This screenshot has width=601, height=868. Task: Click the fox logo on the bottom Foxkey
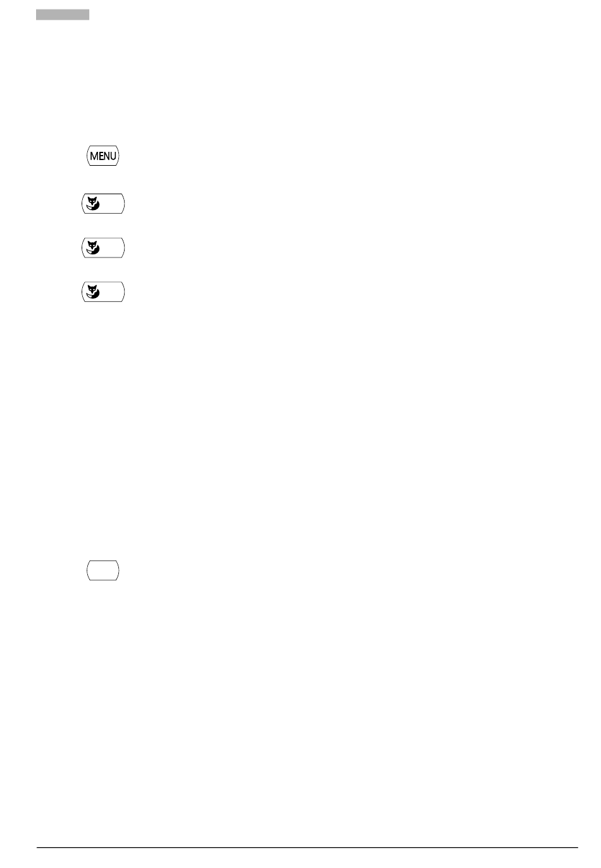pos(93,292)
